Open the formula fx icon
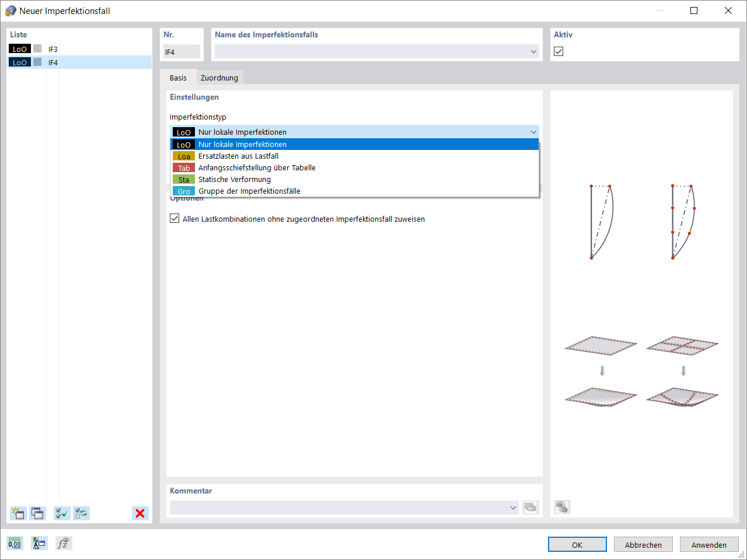 pyautogui.click(x=64, y=543)
